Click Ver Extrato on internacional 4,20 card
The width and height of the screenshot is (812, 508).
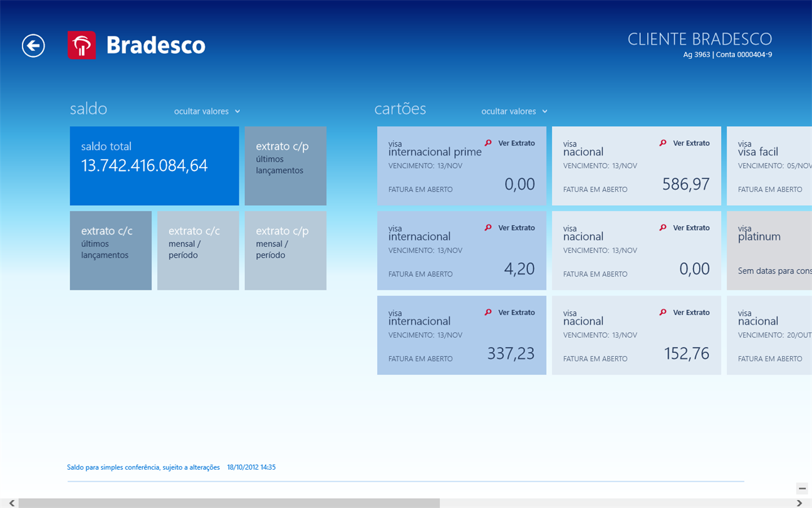(x=516, y=228)
